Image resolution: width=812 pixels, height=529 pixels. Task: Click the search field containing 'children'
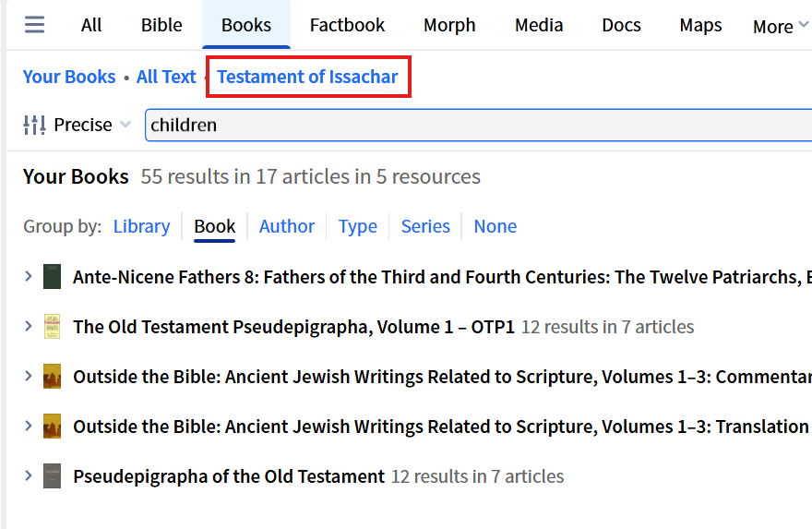click(x=461, y=125)
